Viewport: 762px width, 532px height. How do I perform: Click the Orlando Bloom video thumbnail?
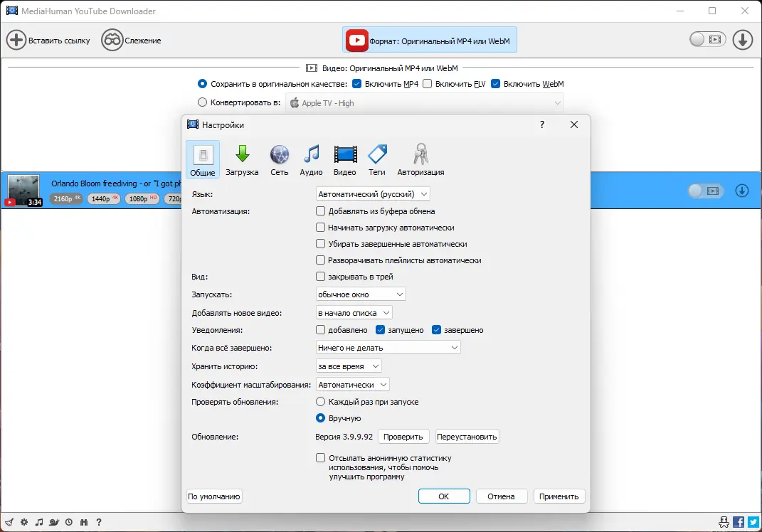23,191
